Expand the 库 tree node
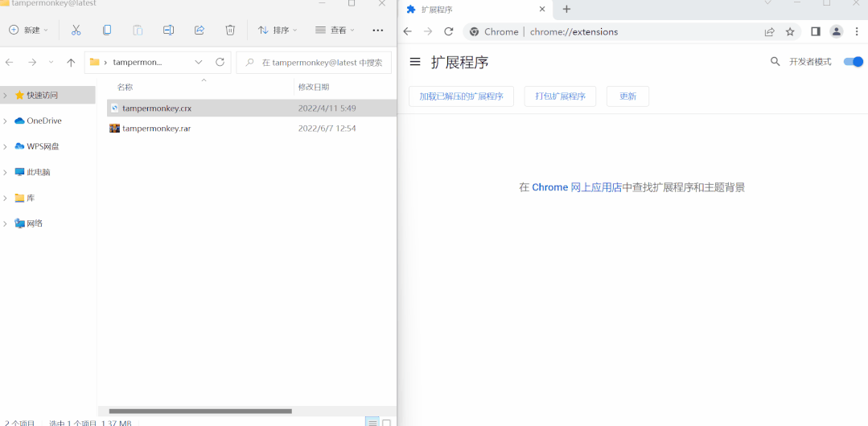 click(x=5, y=198)
